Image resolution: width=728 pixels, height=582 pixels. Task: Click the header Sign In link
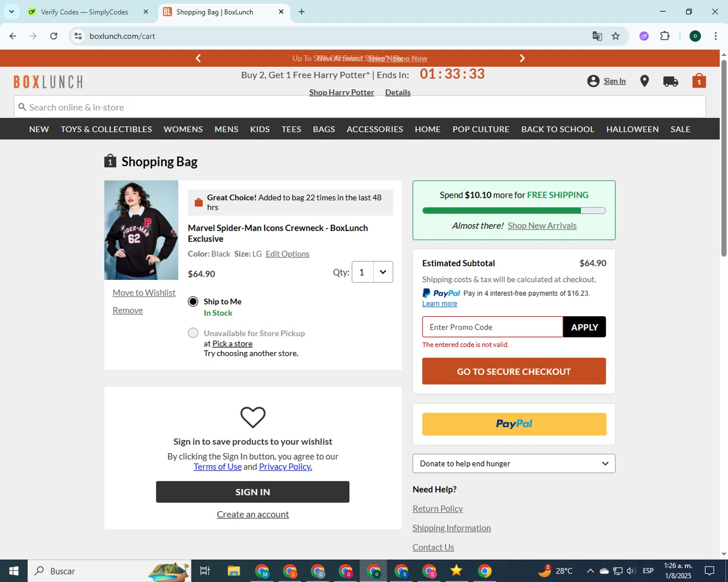coord(614,81)
